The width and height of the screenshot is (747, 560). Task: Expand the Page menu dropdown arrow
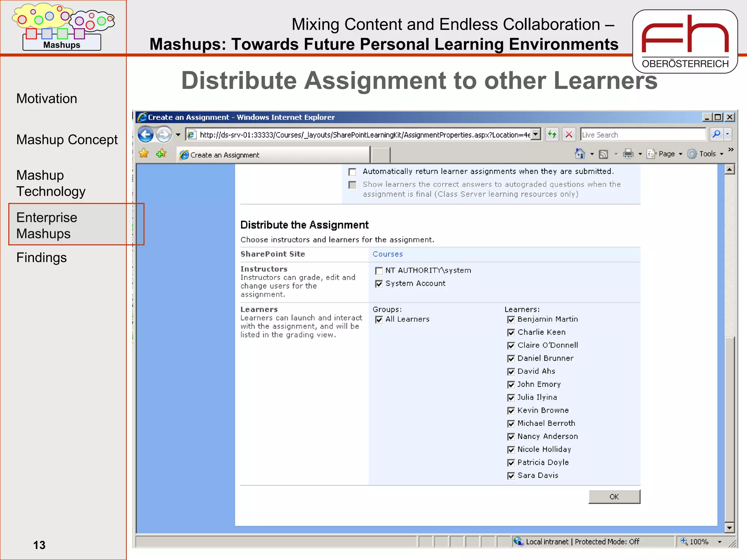click(680, 154)
